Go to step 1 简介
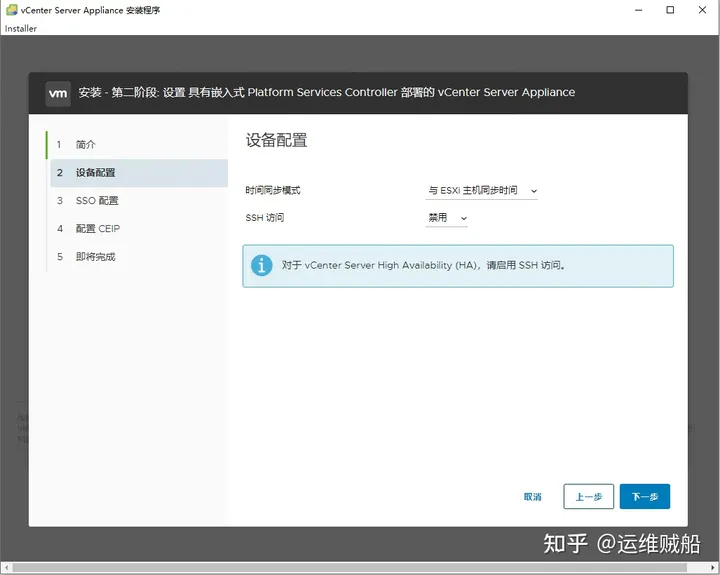Screen dimensions: 720x575 coord(85,145)
